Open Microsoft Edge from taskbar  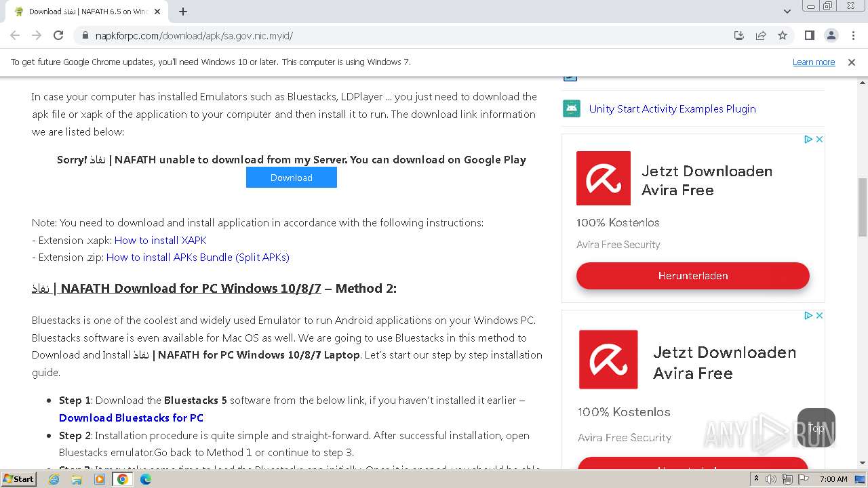146,479
